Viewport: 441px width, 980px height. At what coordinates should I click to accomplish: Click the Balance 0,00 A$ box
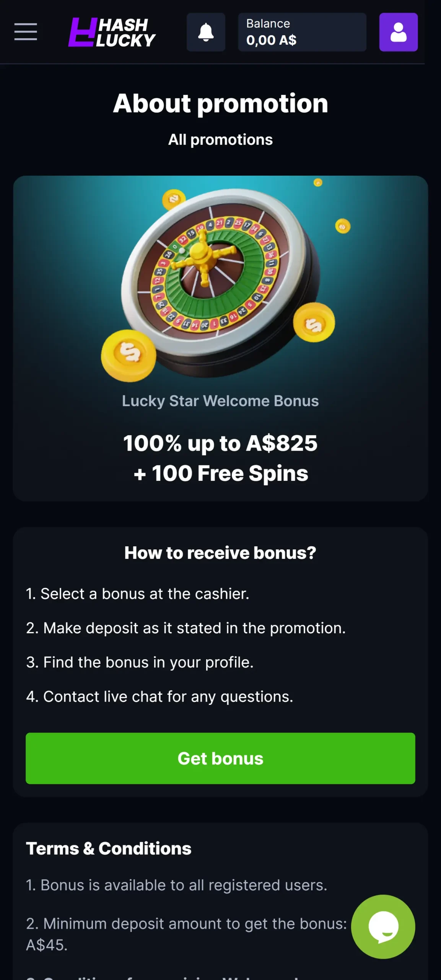[302, 32]
